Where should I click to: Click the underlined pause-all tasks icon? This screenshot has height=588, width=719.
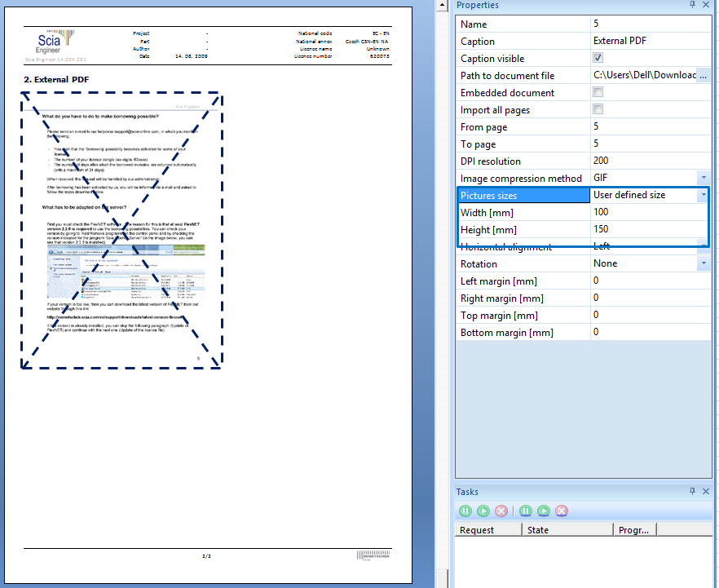526,511
